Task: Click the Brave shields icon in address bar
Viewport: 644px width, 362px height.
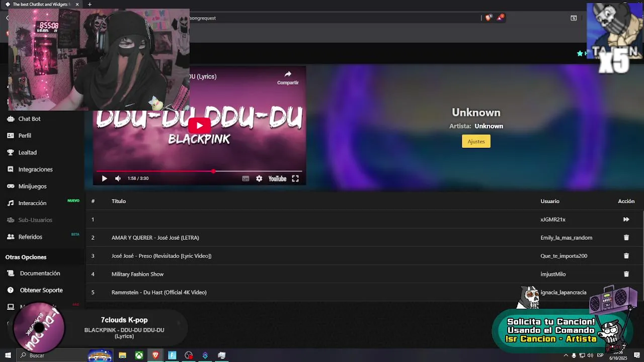Action: 488,18
